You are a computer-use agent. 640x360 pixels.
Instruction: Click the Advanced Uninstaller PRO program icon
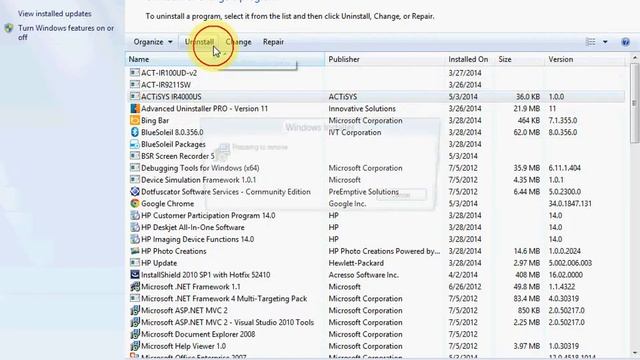tap(135, 109)
